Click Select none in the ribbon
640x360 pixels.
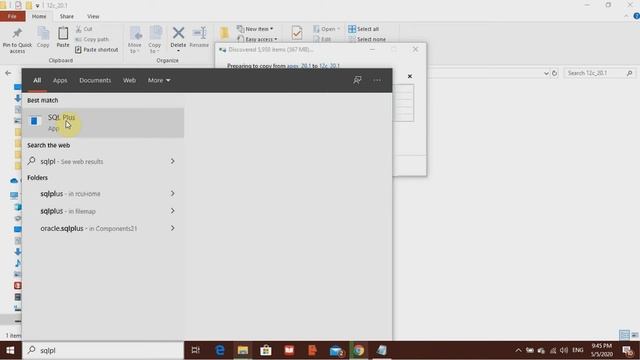(367, 39)
